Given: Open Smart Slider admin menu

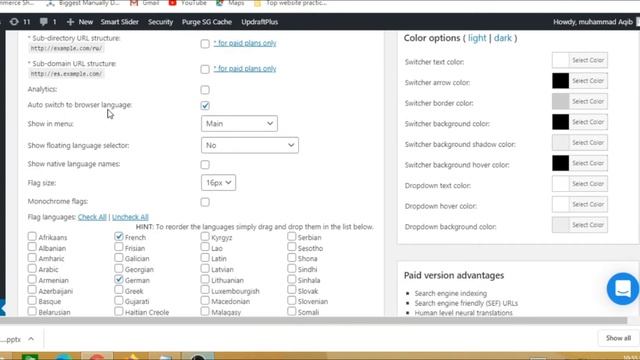Looking at the screenshot, I should point(120,22).
